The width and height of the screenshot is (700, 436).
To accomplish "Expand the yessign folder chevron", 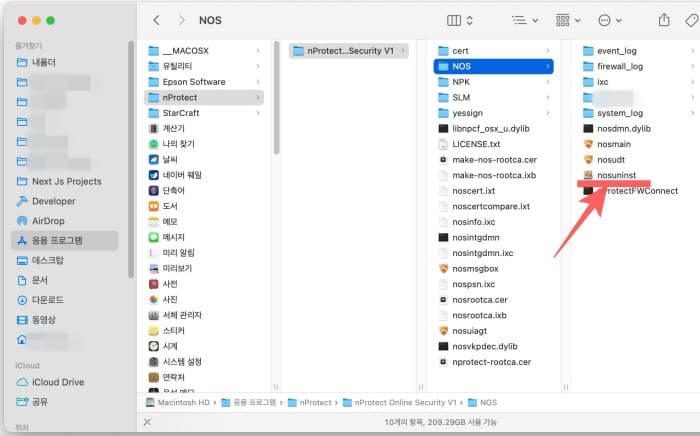I will [547, 113].
